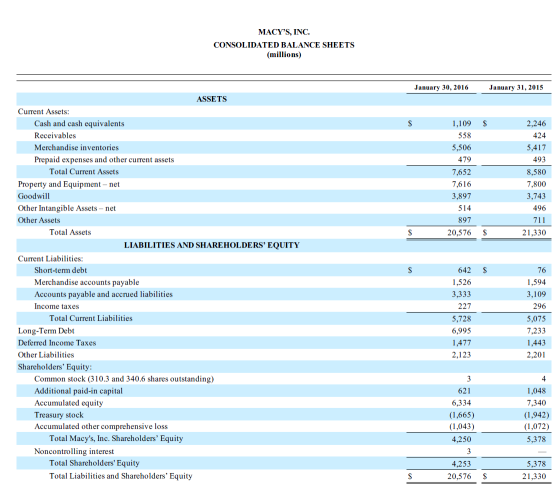Viewport: 560px width, 494px height.
Task: Click the goodwill value 3,897
Action: coord(461,196)
